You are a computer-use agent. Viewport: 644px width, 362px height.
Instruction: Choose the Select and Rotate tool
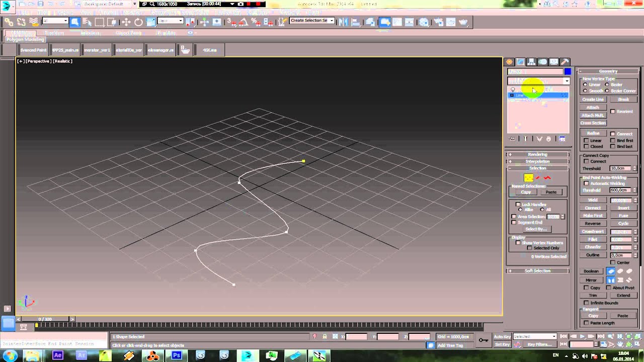click(138, 22)
